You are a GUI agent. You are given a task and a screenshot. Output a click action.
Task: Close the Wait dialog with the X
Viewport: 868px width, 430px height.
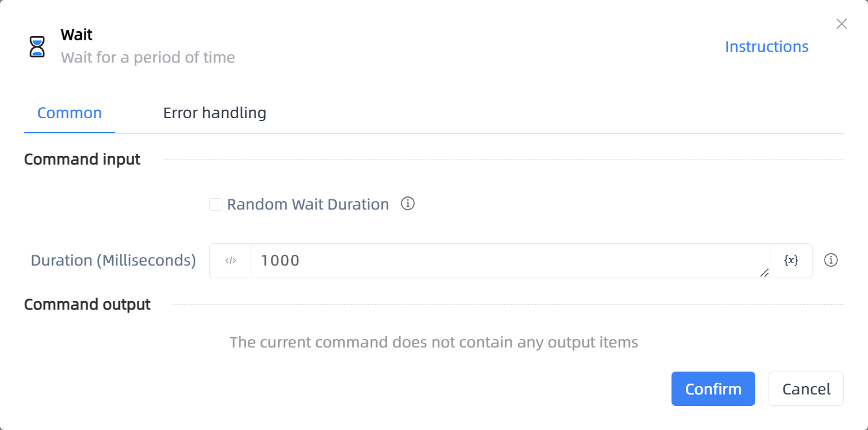click(x=841, y=24)
